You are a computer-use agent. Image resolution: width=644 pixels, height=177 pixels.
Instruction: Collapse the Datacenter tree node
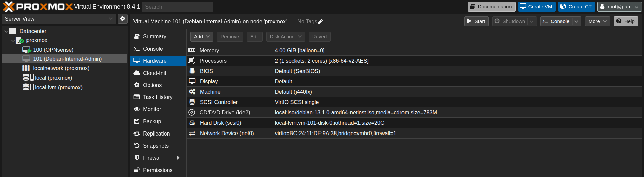click(6, 31)
